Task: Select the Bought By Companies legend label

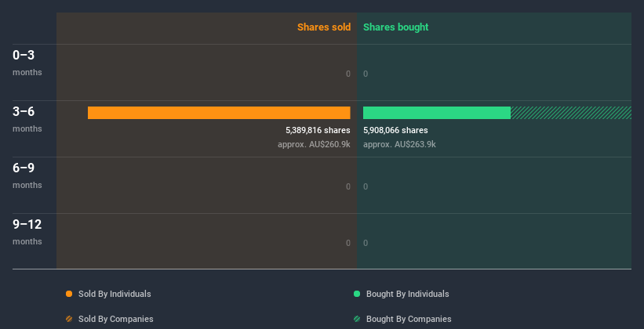Action: [409, 319]
